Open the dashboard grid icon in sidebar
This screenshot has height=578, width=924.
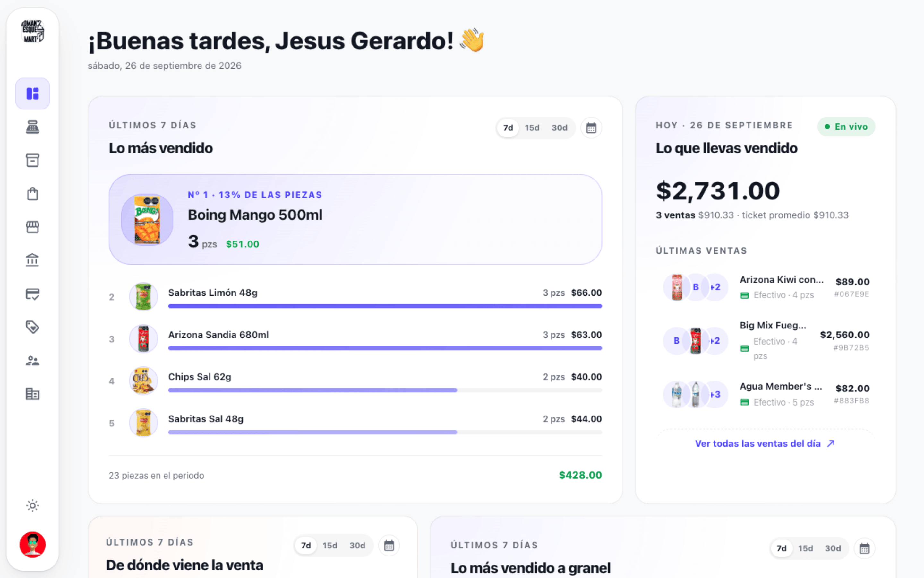(x=32, y=94)
